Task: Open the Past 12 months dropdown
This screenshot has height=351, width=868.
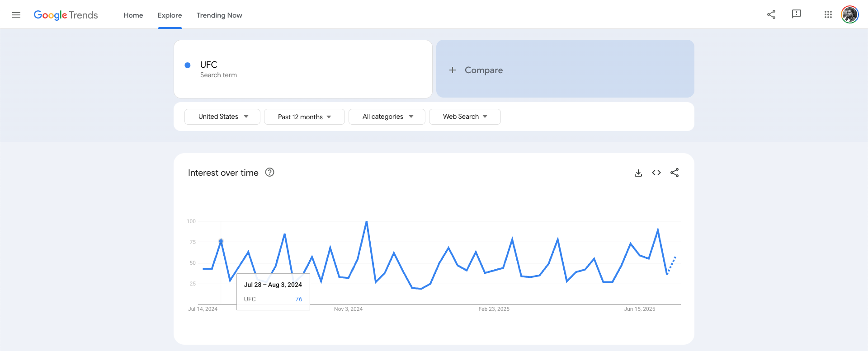Action: [304, 117]
